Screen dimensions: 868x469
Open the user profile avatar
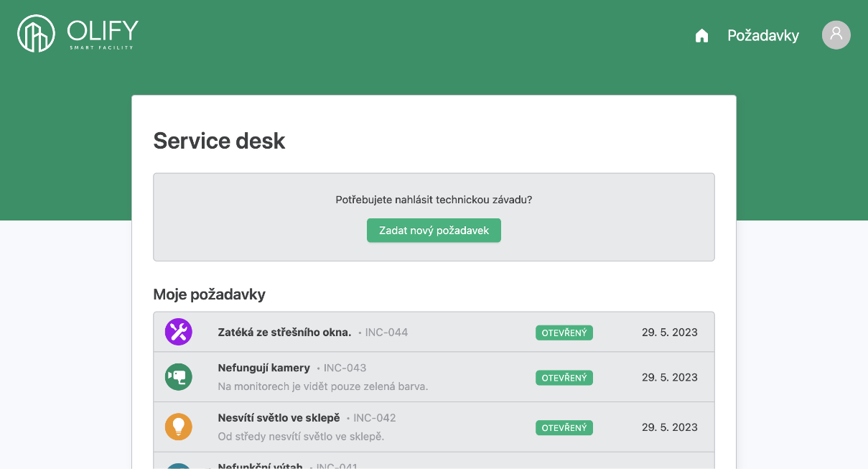836,35
